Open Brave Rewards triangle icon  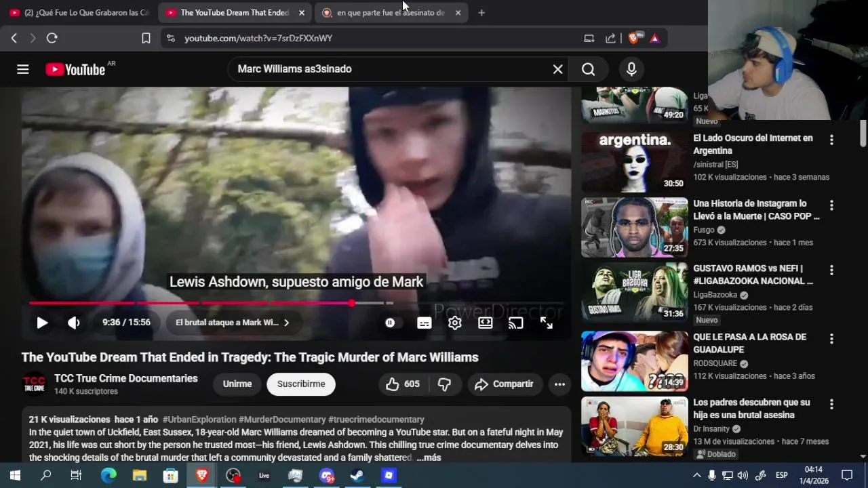click(654, 38)
